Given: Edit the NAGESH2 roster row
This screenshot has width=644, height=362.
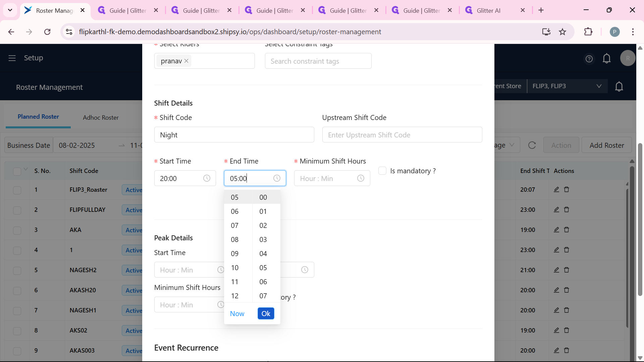Looking at the screenshot, I should 556,270.
